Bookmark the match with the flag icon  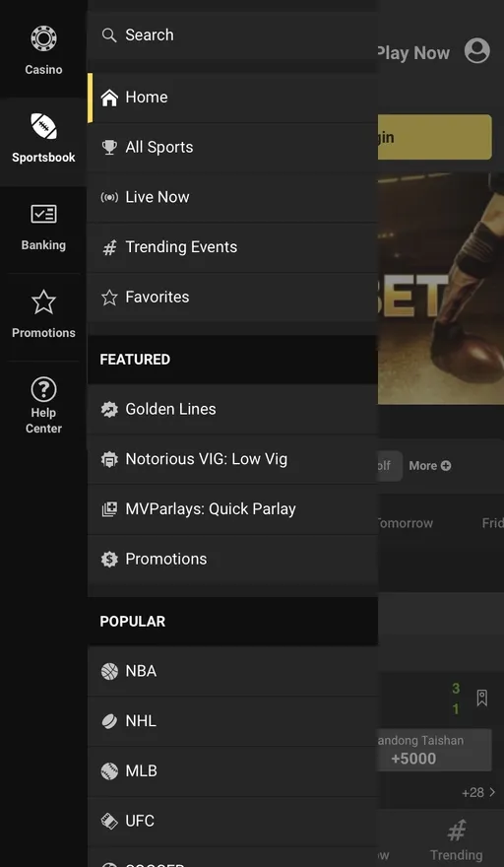[x=482, y=698]
